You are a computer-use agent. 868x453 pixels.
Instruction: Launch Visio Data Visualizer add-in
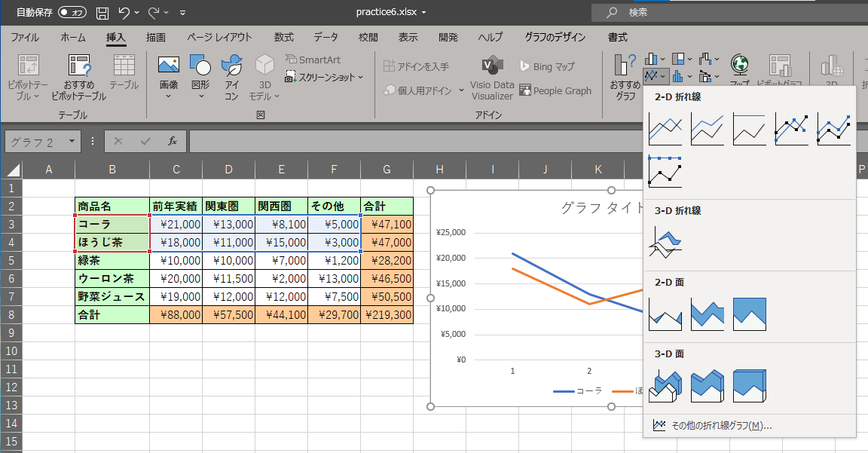click(492, 78)
